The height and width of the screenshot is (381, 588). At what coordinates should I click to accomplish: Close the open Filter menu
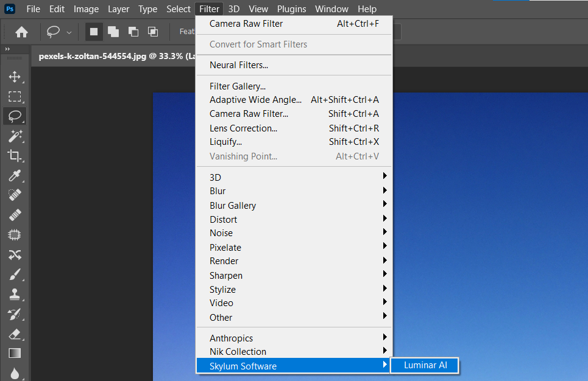[x=209, y=9]
